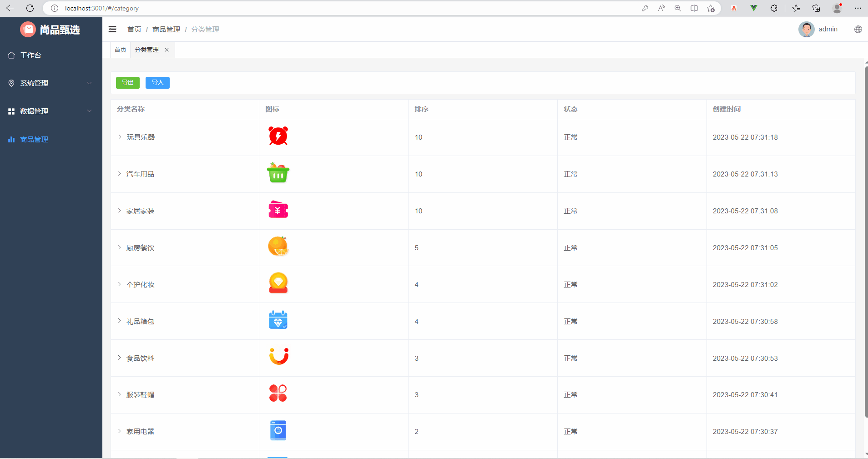
Task: Open the language globe icon
Action: pyautogui.click(x=858, y=29)
